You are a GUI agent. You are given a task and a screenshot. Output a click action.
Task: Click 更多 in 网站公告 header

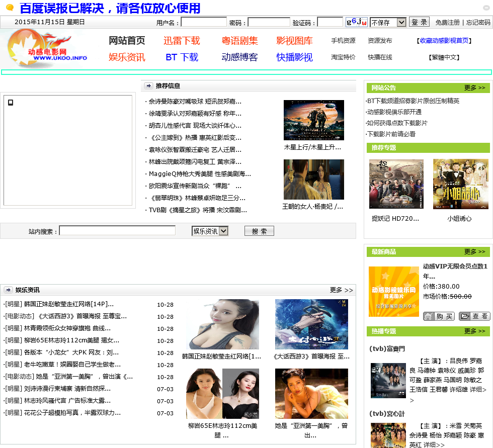pos(475,87)
